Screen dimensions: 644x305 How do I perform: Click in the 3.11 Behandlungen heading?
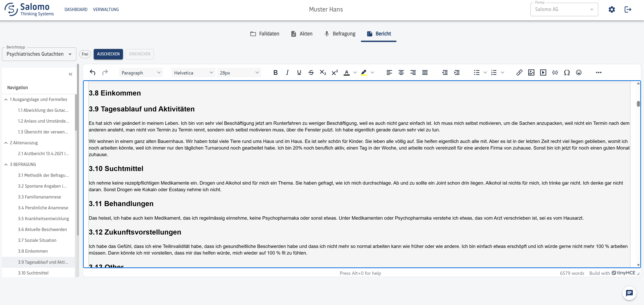pyautogui.click(x=121, y=204)
